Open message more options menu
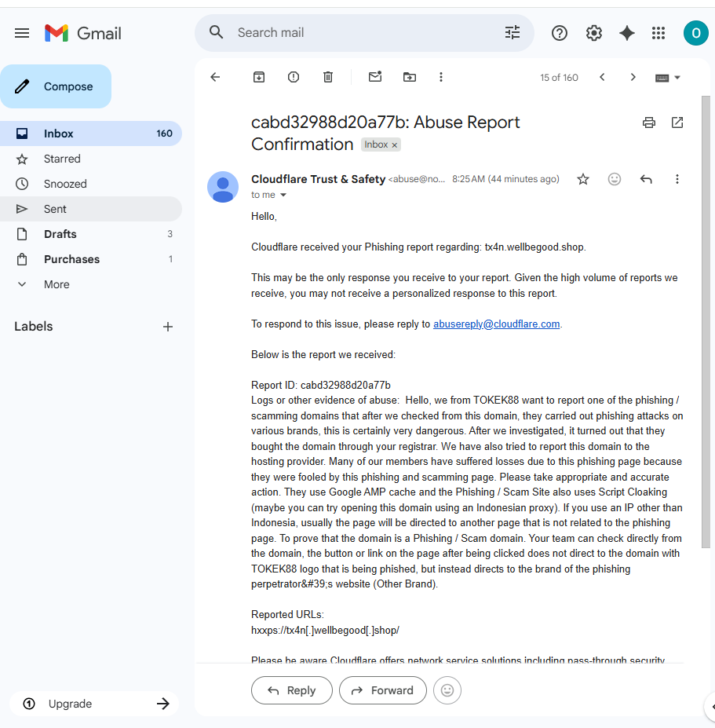This screenshot has width=715, height=728. [677, 179]
